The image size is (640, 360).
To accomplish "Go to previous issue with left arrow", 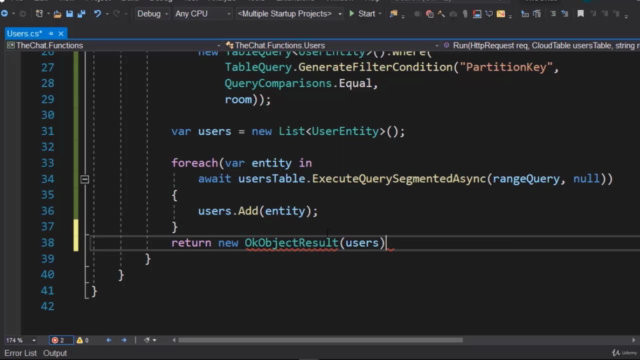I will point(109,340).
